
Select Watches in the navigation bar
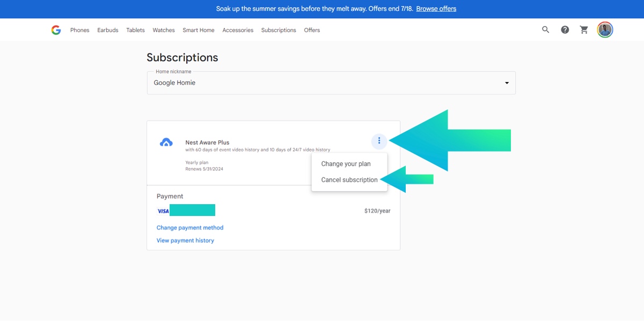pyautogui.click(x=164, y=31)
